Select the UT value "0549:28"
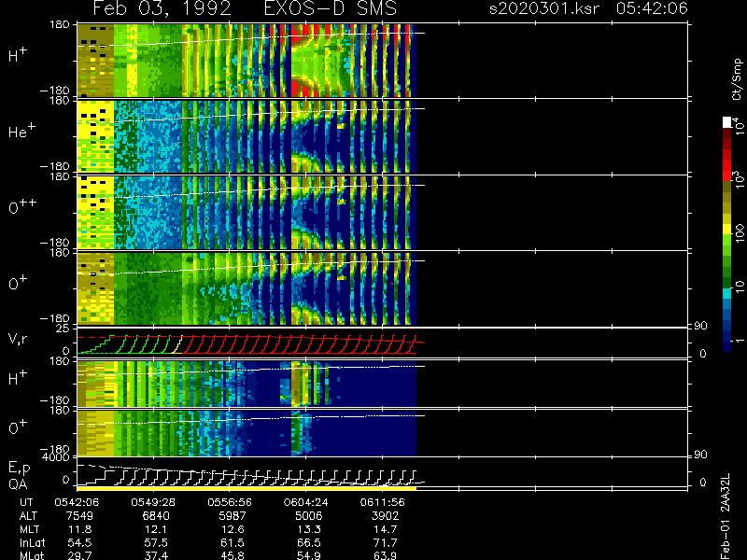 click(x=153, y=502)
